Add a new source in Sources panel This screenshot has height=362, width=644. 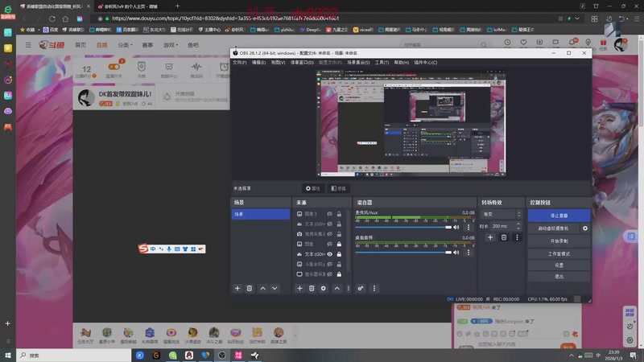299,289
